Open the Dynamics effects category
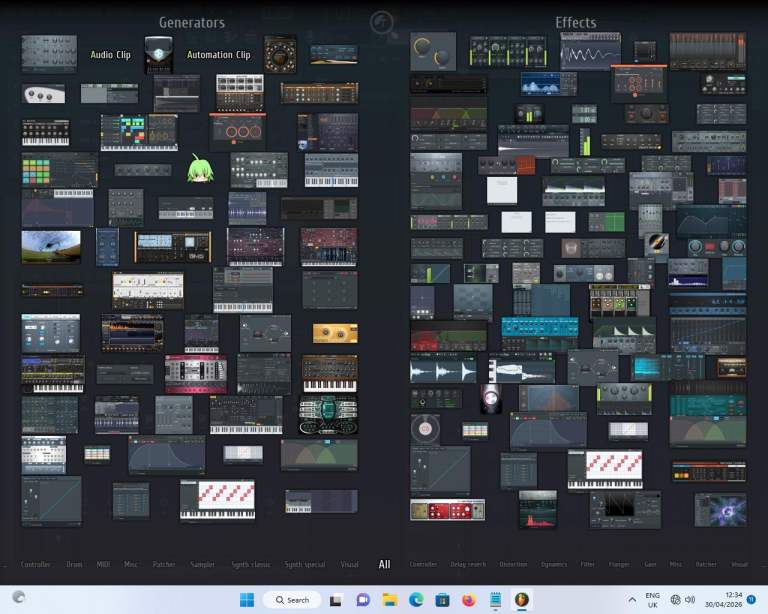This screenshot has height=614, width=768. click(553, 565)
